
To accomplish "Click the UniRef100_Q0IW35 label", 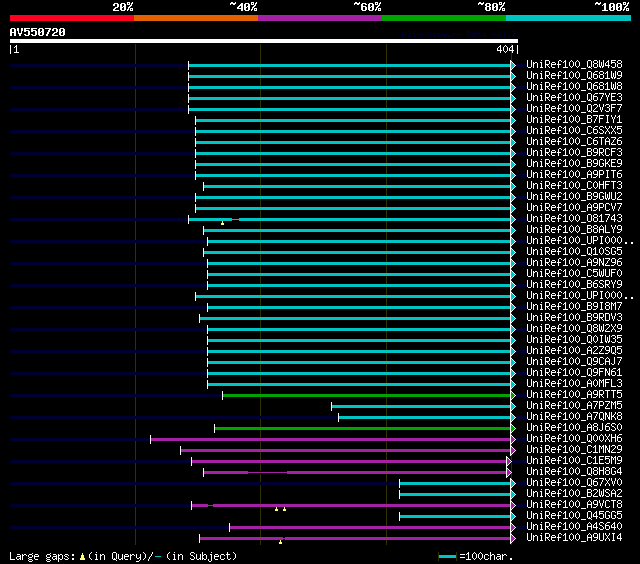I will pos(574,340).
